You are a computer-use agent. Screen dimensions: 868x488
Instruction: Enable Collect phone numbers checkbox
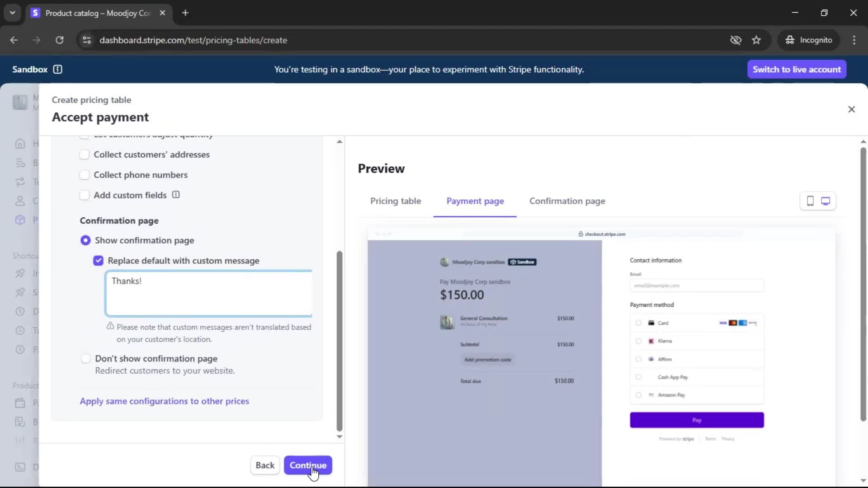tap(85, 175)
